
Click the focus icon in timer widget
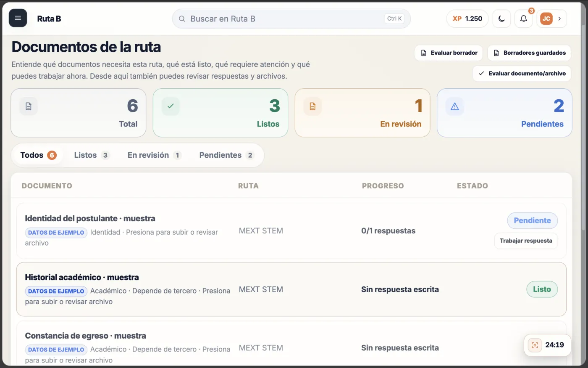coord(535,345)
